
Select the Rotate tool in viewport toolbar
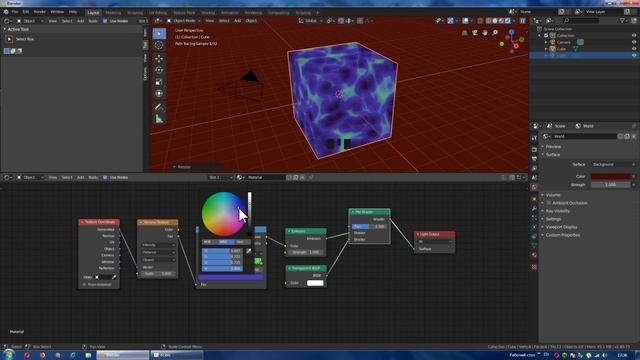pyautogui.click(x=159, y=70)
